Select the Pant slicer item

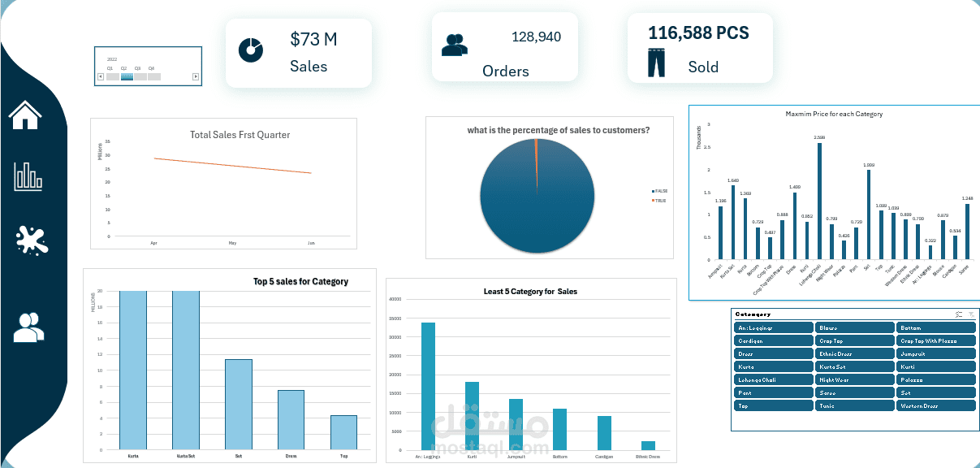[x=773, y=392]
